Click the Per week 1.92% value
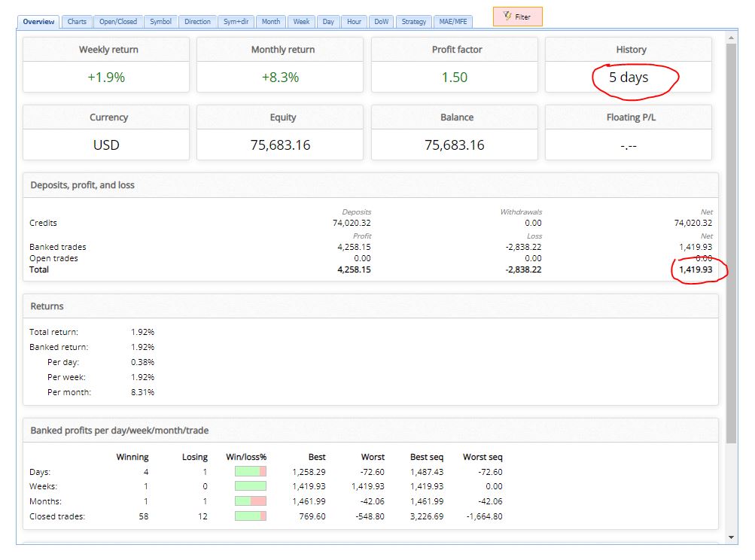Viewport: 755px width, 560px height. (x=142, y=377)
